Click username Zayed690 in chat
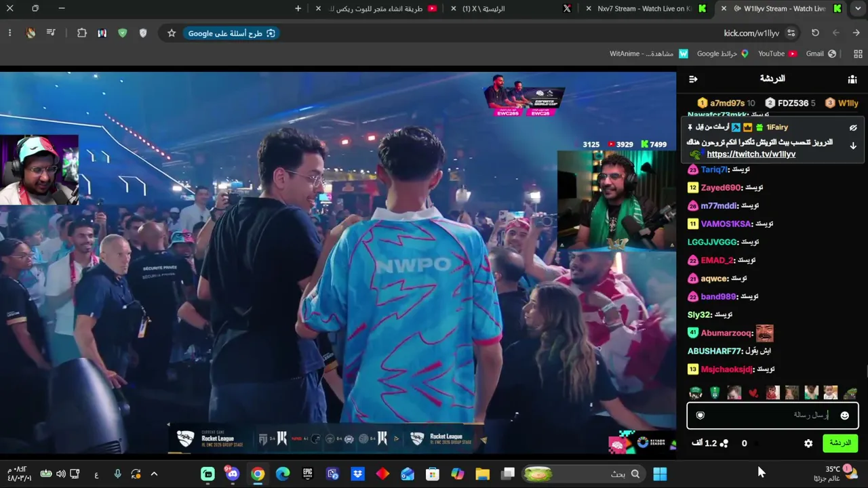The width and height of the screenshot is (868, 488). tap(721, 188)
